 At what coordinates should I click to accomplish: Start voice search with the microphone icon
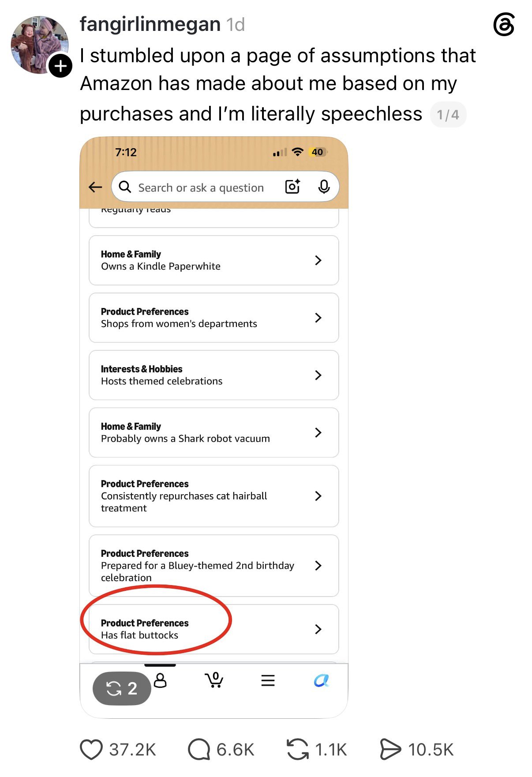pos(324,187)
